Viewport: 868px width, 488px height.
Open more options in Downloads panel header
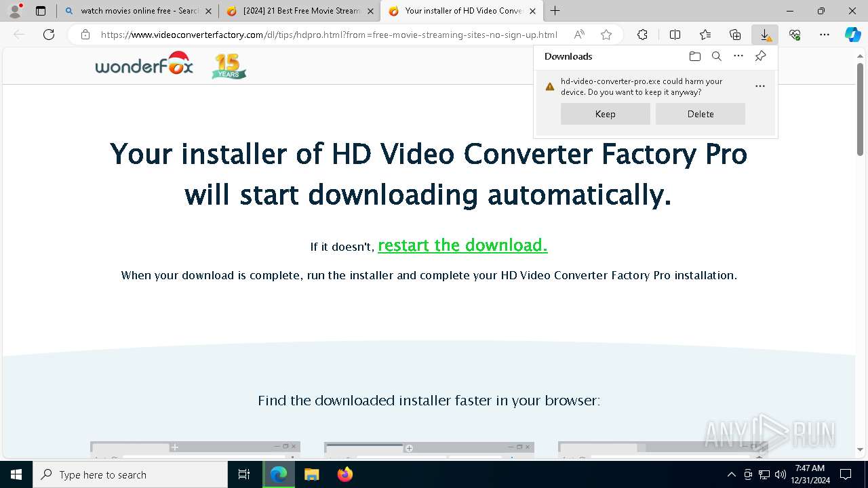pos(738,56)
